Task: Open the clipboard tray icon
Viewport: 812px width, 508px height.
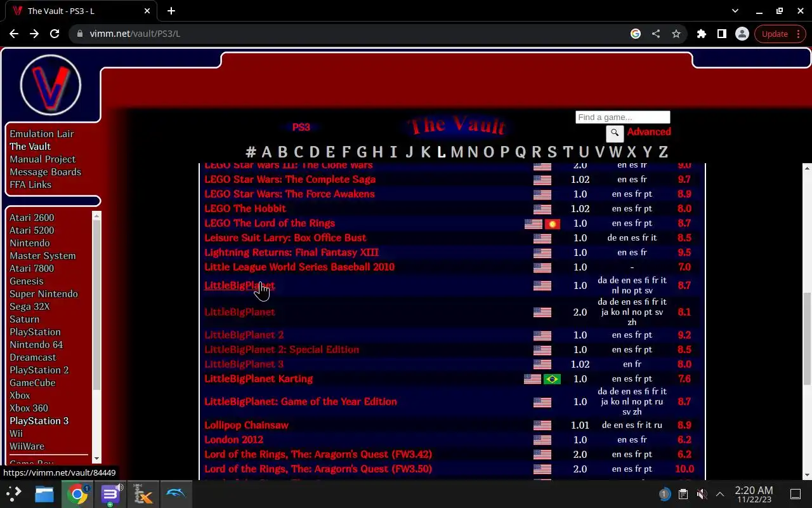Action: pyautogui.click(x=683, y=494)
